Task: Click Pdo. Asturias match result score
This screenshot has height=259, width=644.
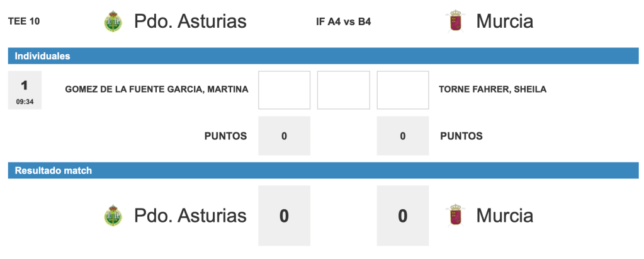Action: pyautogui.click(x=284, y=216)
